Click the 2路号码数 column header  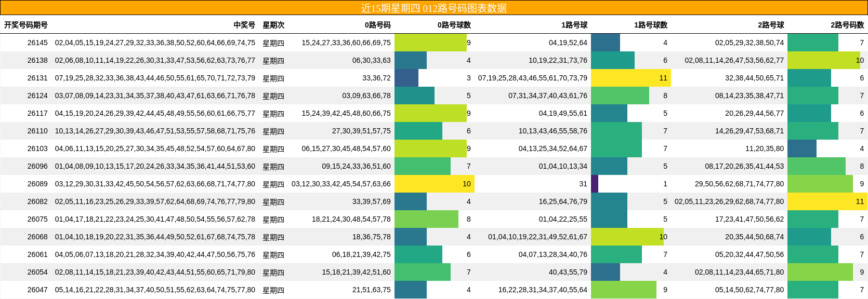[847, 25]
